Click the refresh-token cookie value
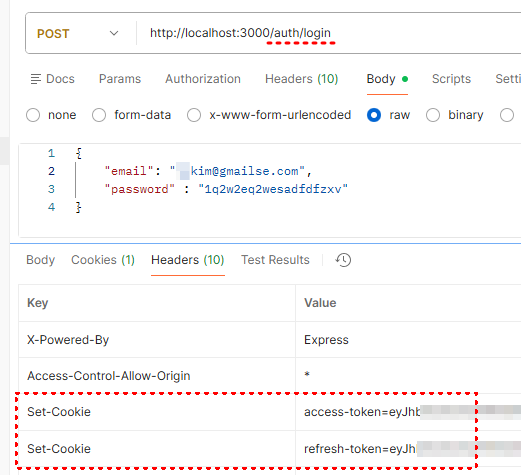Screen dimensions: 521x475 point(412,449)
